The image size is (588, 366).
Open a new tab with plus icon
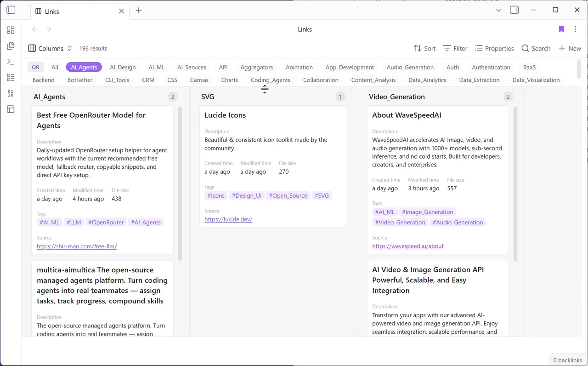[x=139, y=11]
